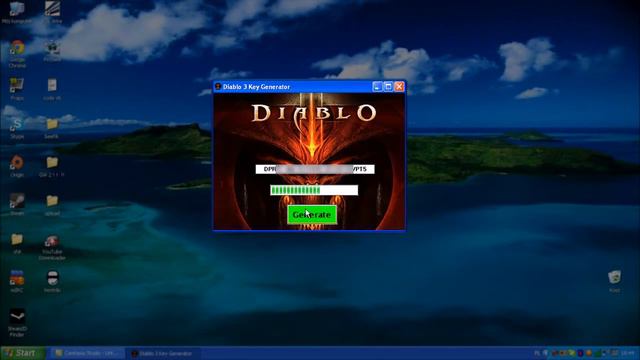Click the Diablo icon in the window title bar
The height and width of the screenshot is (360, 640).
click(218, 87)
